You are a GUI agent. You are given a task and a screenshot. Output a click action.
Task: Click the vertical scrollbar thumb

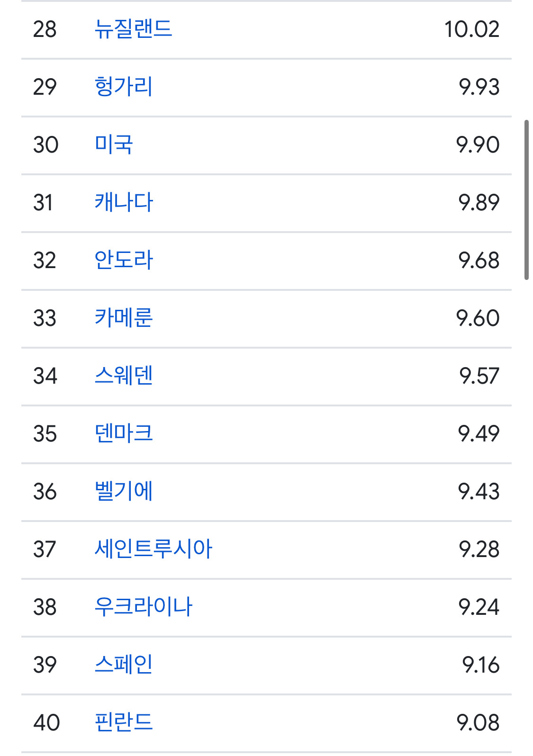526,200
